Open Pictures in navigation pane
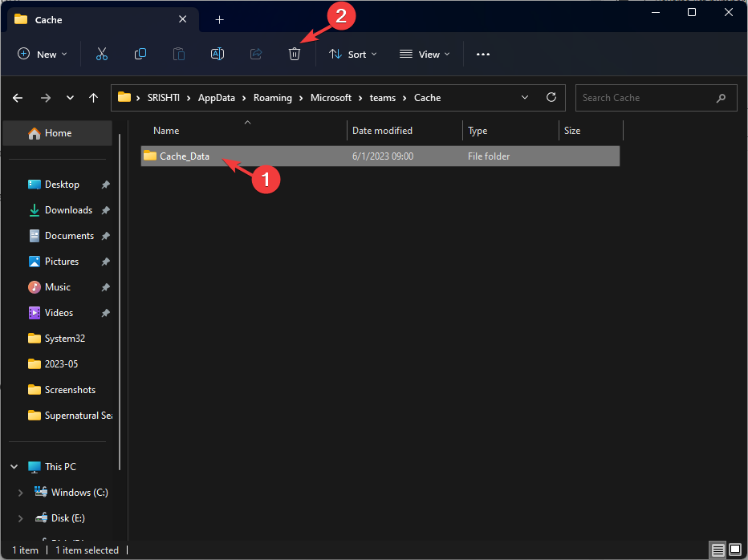748x560 pixels. 62,262
